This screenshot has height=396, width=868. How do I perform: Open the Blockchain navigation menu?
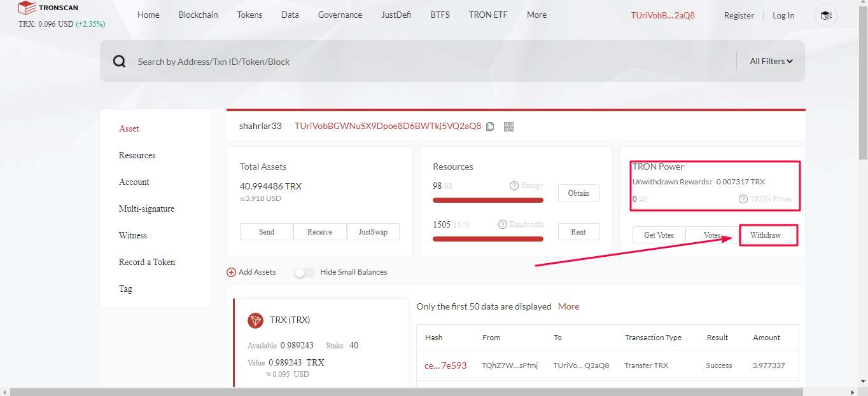coord(198,15)
